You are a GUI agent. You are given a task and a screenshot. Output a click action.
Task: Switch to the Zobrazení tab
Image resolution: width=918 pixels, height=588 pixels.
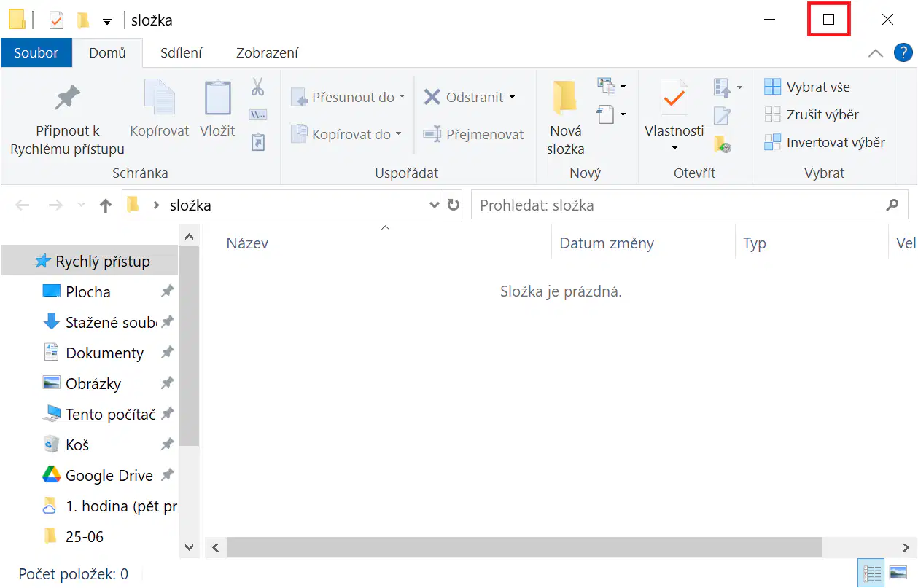267,53
